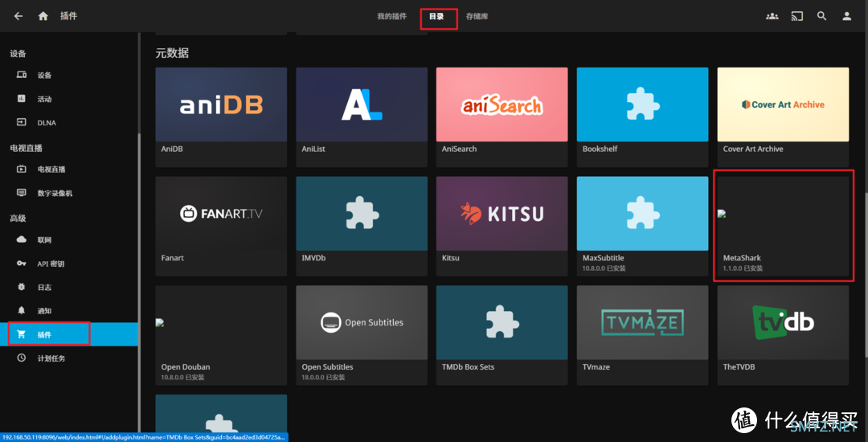Click the 通知 bell icon
Image resolution: width=868 pixels, height=442 pixels.
tap(22, 310)
